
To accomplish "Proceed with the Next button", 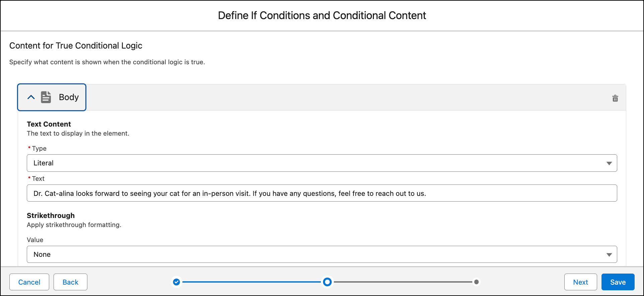I will 580,282.
